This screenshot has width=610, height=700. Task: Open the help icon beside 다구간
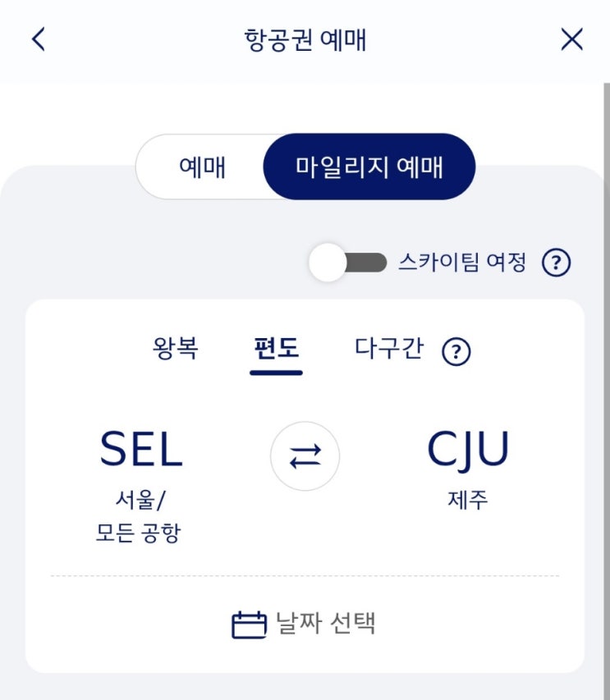[x=456, y=352]
